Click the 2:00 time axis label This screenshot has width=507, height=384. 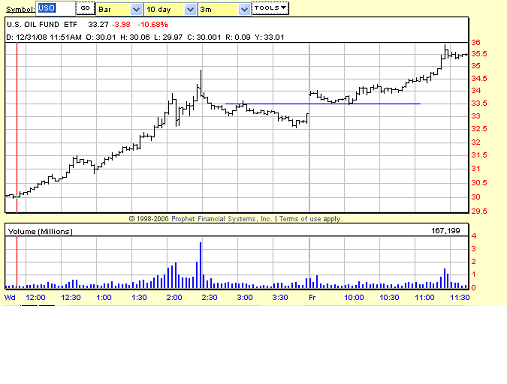click(174, 297)
